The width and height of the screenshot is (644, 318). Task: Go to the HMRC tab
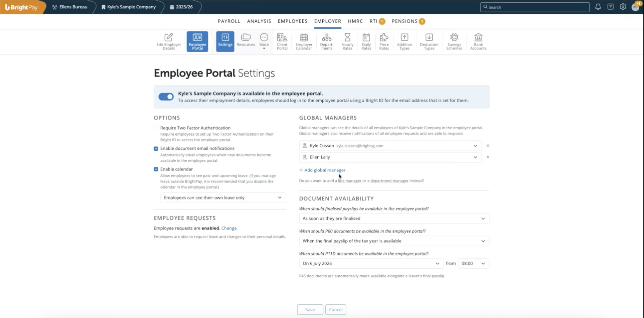pos(355,21)
